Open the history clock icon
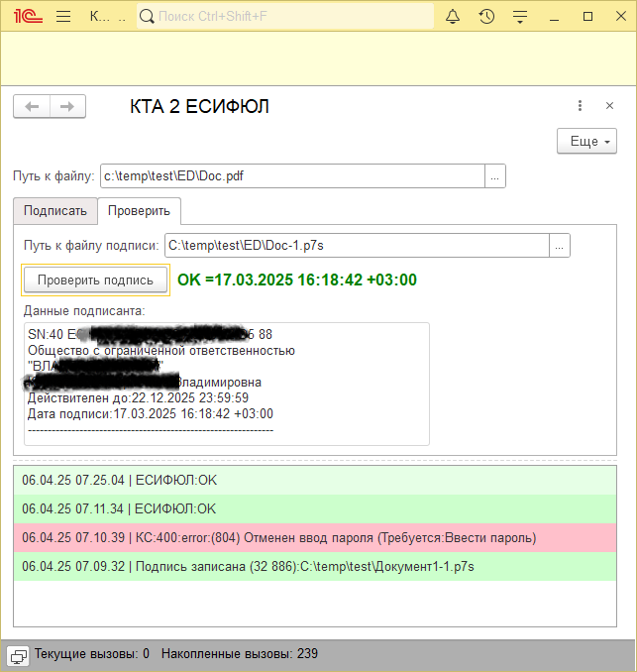The height and width of the screenshot is (672, 637). click(x=486, y=16)
